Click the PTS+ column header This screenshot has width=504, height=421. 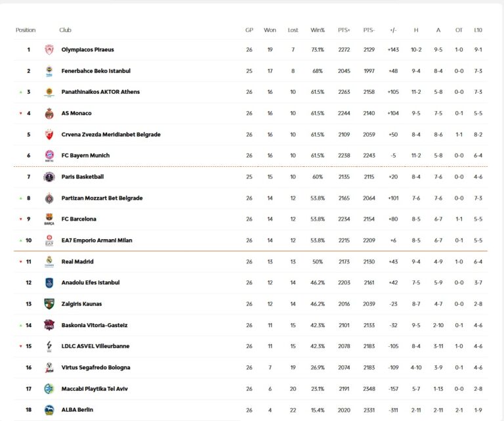[x=344, y=30]
